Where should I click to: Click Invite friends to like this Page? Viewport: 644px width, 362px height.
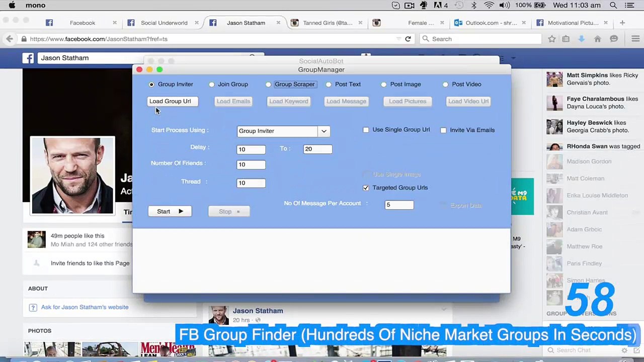tap(90, 263)
